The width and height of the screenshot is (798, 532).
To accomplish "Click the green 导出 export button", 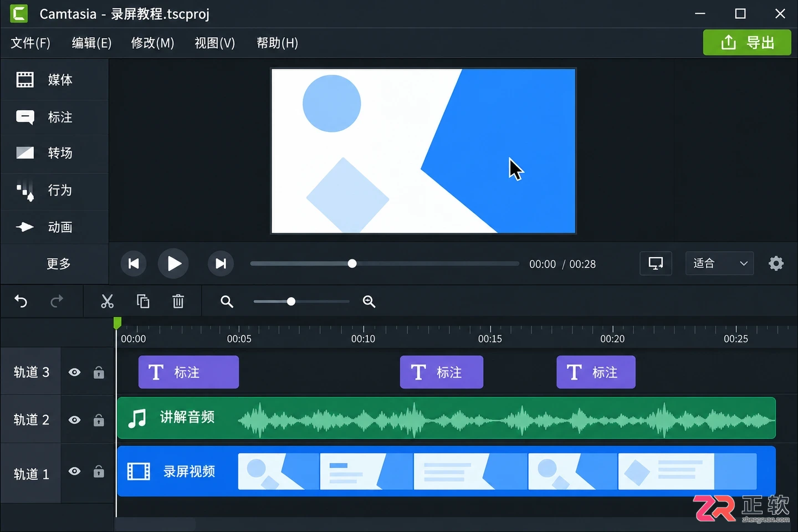I will point(747,42).
